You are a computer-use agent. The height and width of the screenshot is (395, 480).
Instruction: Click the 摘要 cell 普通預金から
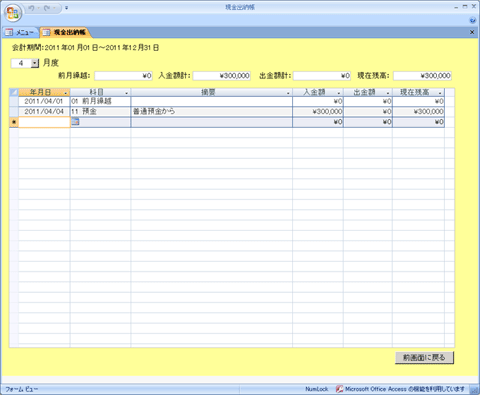pos(212,112)
